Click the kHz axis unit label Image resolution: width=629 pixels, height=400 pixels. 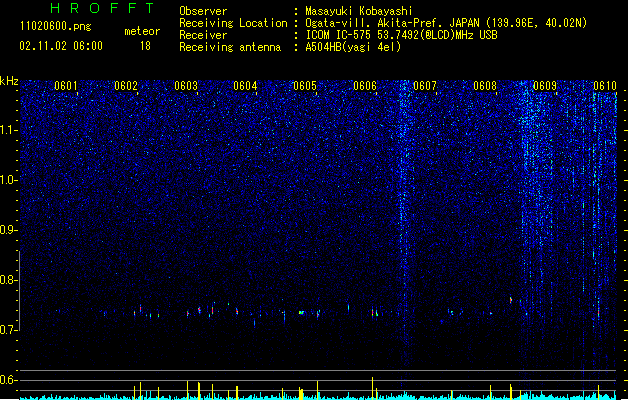pos(9,81)
